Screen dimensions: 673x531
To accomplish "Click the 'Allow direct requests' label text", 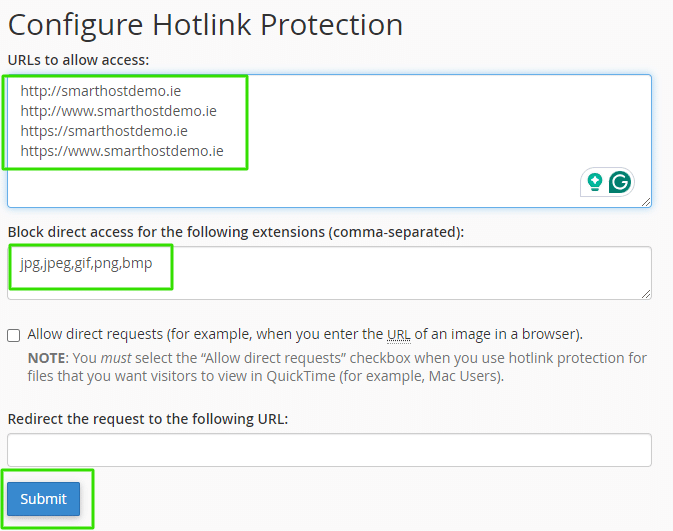I will pyautogui.click(x=305, y=334).
